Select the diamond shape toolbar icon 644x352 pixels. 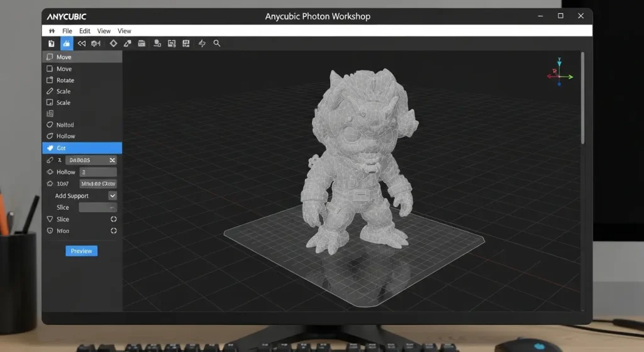tap(113, 43)
